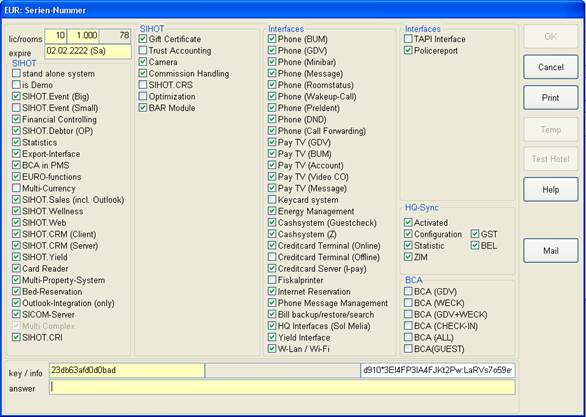Enable Keycard system checkbox
586x417 pixels.
[272, 200]
